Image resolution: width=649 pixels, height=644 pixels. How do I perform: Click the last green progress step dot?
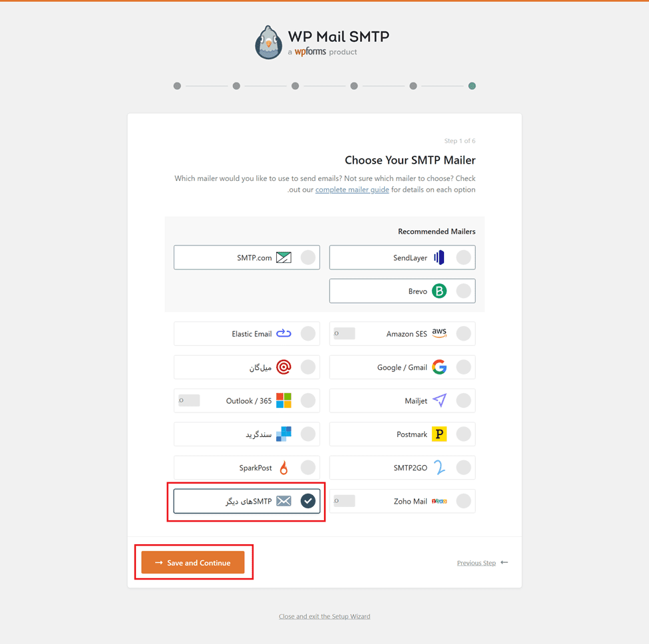coord(472,86)
